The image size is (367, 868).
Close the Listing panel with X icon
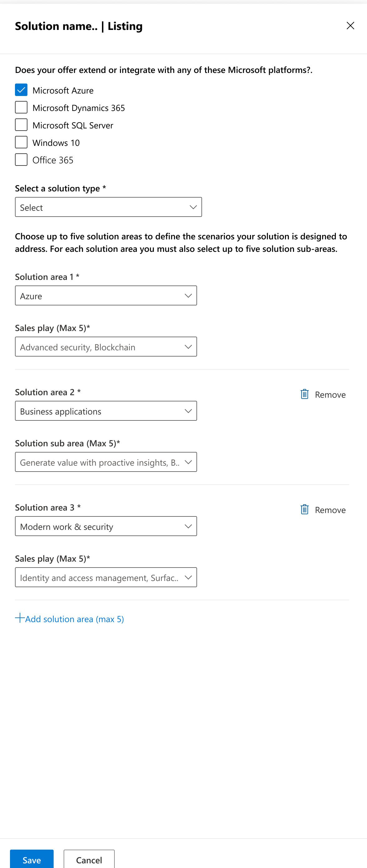(350, 26)
